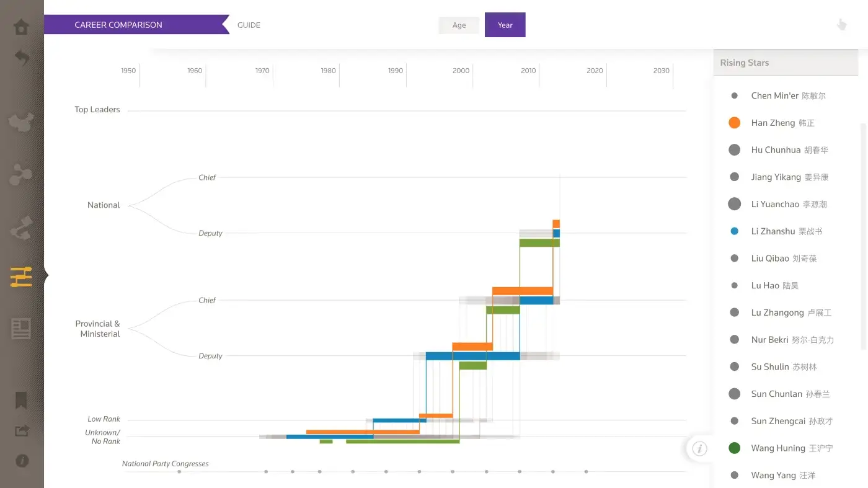Click the blue Provincial Deputy career bar
This screenshot has width=868, height=488.
[472, 356]
